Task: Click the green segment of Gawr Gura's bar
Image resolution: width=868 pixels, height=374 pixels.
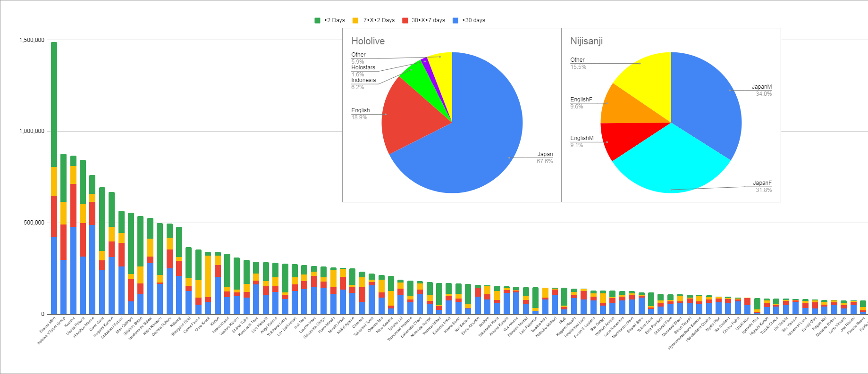Action: [102, 219]
